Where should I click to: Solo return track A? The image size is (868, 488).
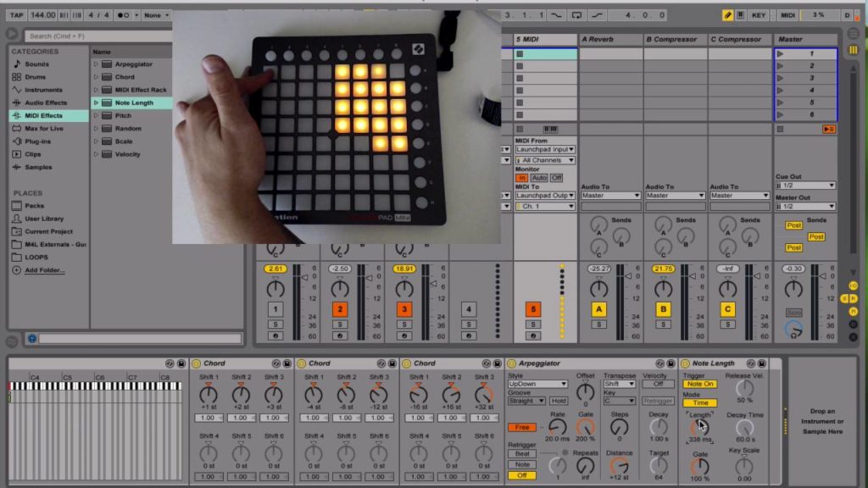[x=598, y=324]
